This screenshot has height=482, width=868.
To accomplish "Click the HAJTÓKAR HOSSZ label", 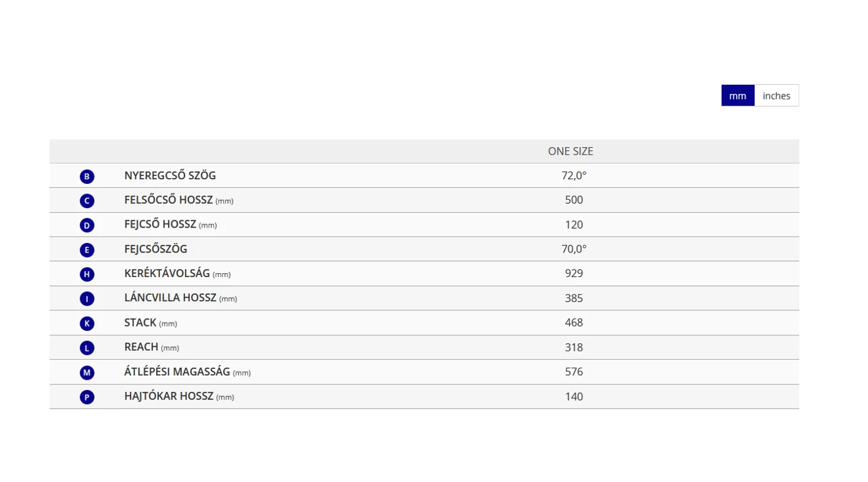I will pyautogui.click(x=168, y=396).
